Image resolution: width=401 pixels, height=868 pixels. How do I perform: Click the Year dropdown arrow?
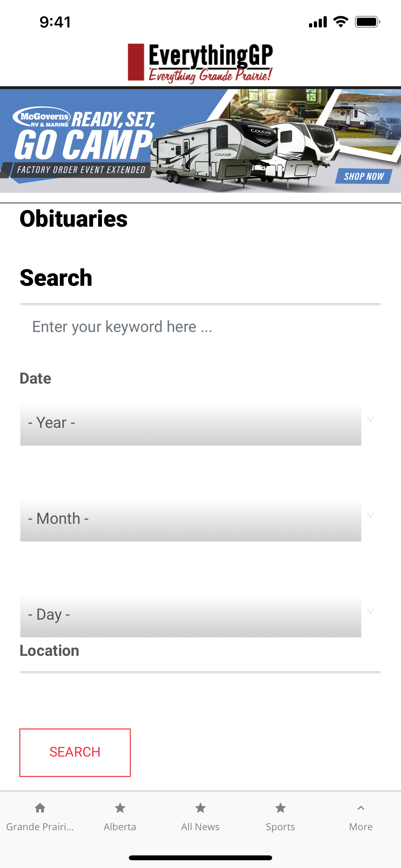coord(370,419)
